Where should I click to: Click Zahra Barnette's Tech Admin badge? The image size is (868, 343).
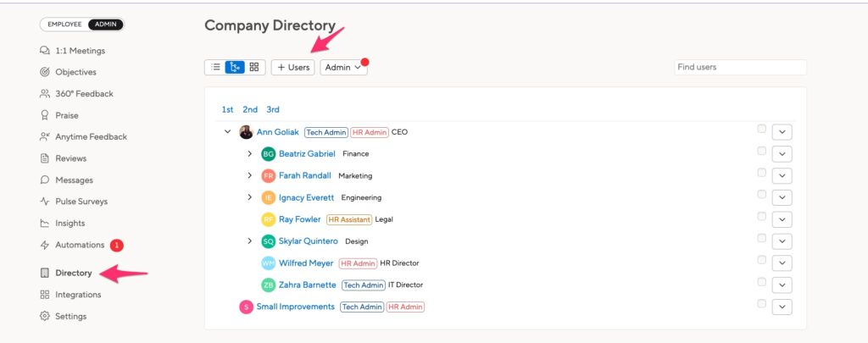(363, 285)
